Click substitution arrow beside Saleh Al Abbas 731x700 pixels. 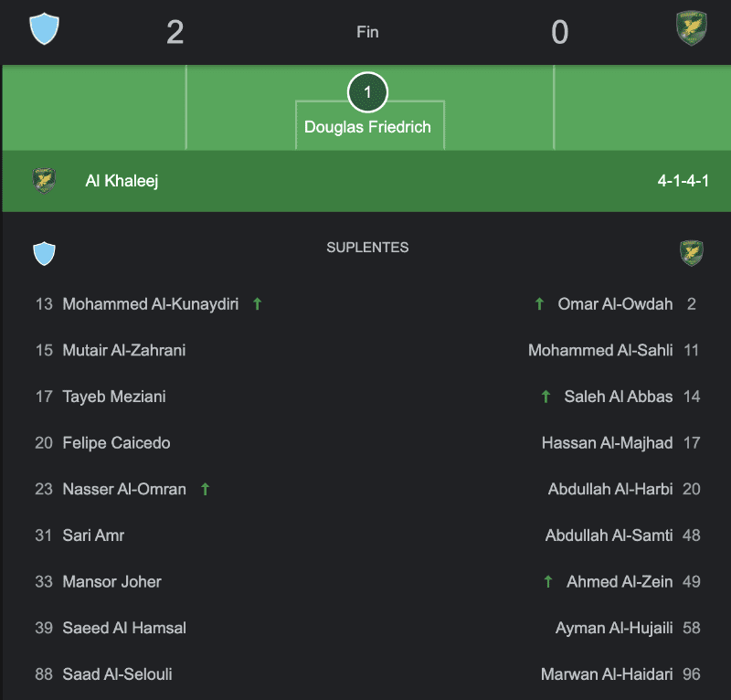[546, 397]
